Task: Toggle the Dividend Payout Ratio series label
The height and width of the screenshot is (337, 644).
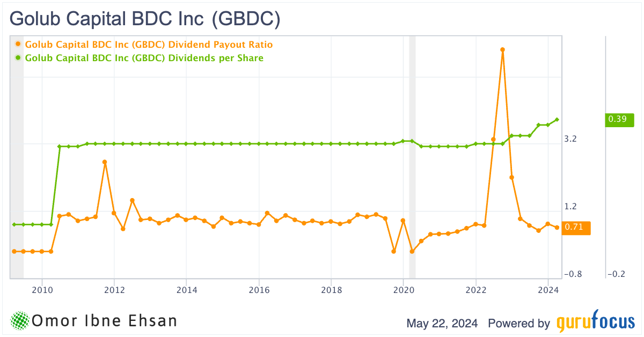Action: coord(149,45)
